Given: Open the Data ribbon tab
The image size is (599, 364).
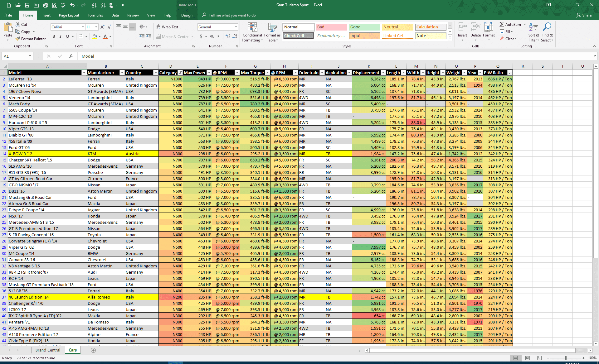Looking at the screenshot, I should pyautogui.click(x=115, y=15).
